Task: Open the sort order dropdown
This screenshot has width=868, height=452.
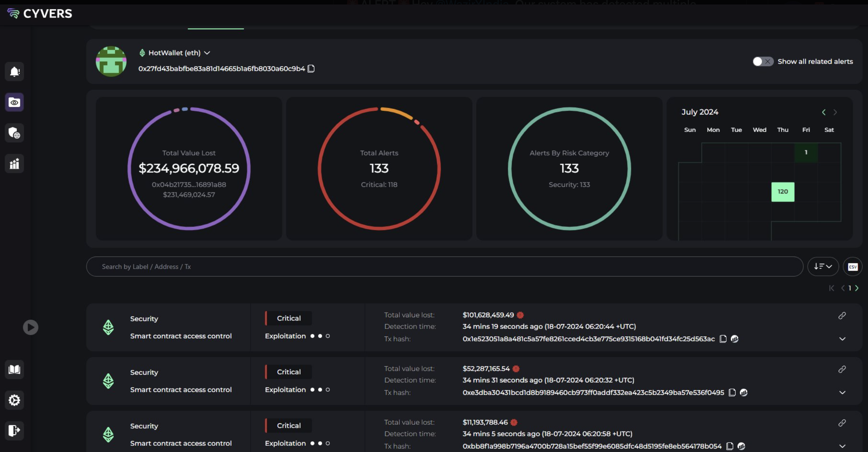Action: coord(823,267)
